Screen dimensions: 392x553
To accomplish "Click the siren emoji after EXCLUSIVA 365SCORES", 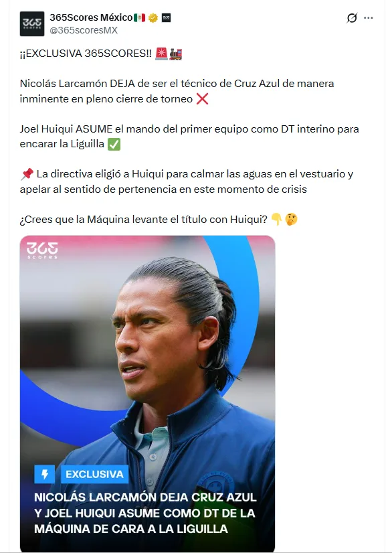I will click(161, 54).
